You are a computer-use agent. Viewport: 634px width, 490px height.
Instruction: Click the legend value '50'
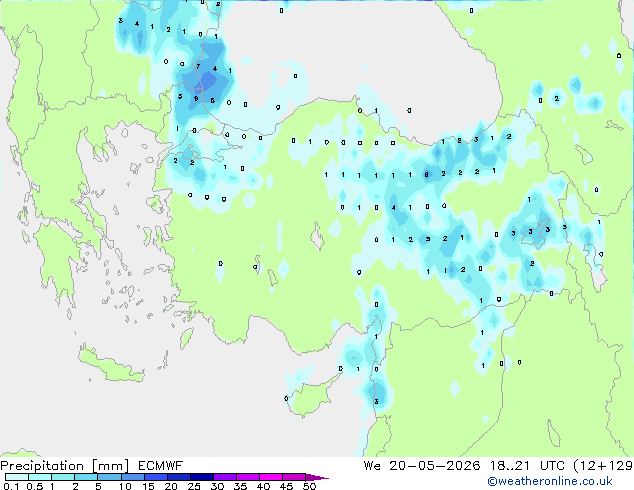[x=309, y=486]
